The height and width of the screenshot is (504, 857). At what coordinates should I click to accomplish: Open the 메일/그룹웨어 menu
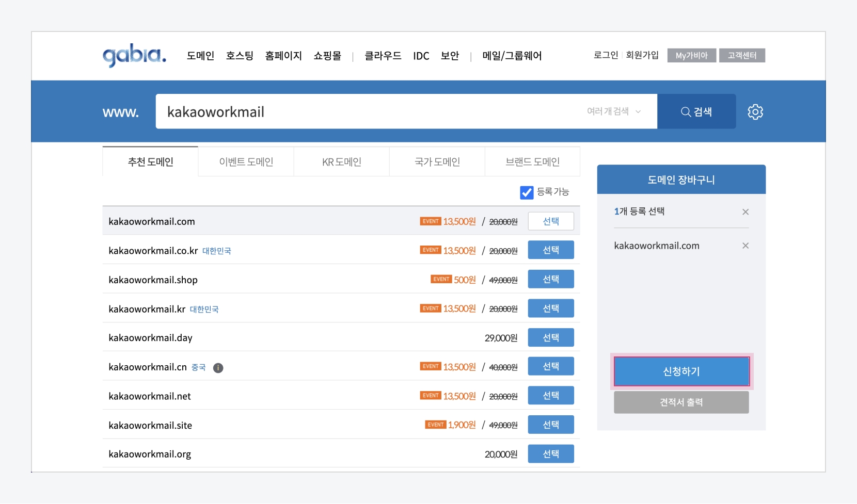click(512, 56)
